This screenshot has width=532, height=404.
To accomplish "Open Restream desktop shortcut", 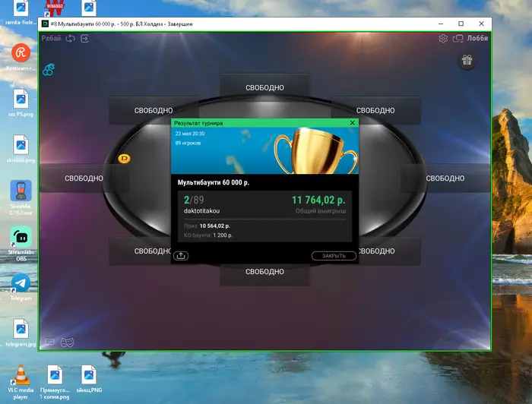I will (x=21, y=57).
